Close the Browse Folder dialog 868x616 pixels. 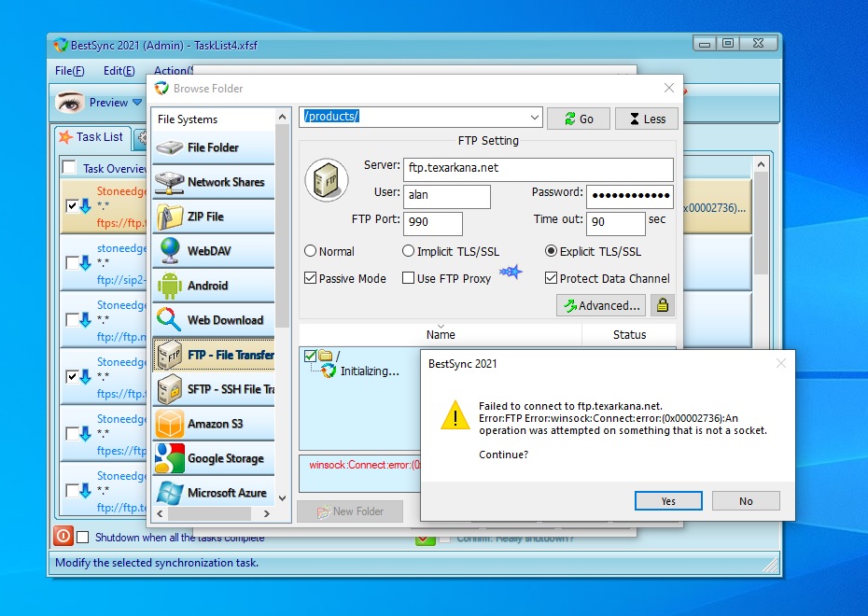coord(668,88)
